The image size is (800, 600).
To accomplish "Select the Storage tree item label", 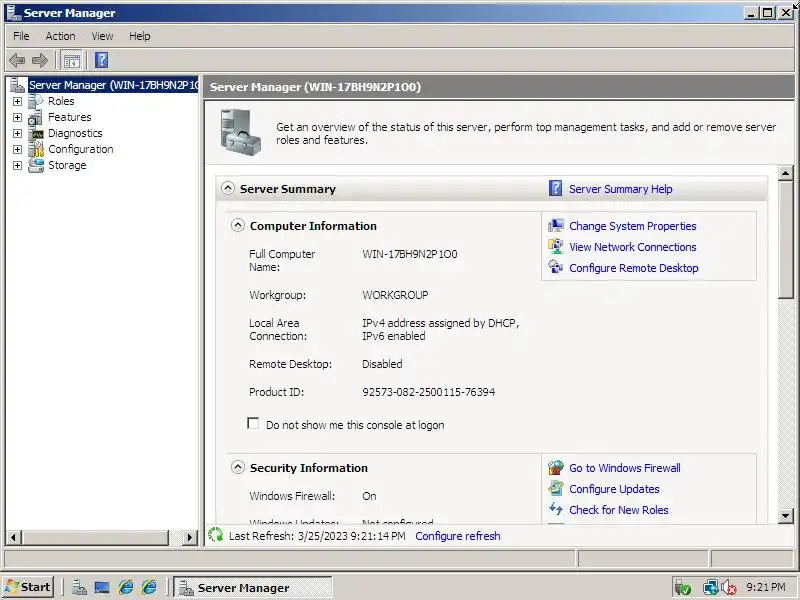I will pos(67,165).
